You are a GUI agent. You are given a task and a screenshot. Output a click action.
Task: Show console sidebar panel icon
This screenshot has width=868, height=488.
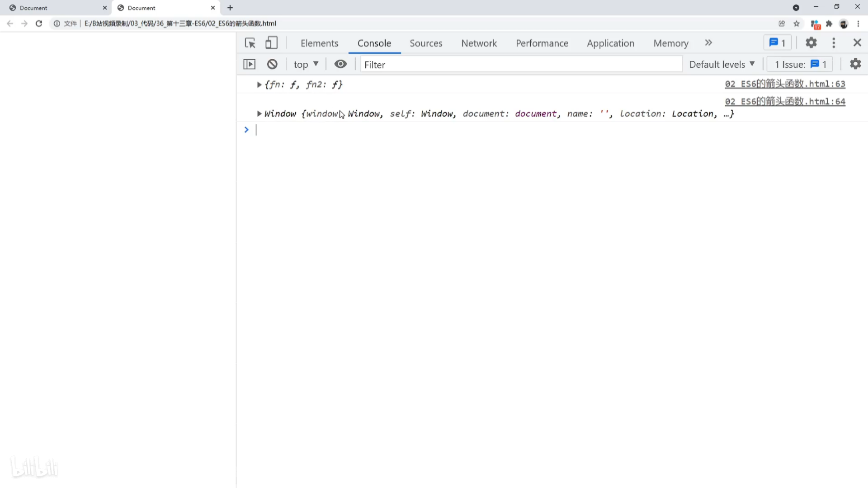(x=250, y=64)
